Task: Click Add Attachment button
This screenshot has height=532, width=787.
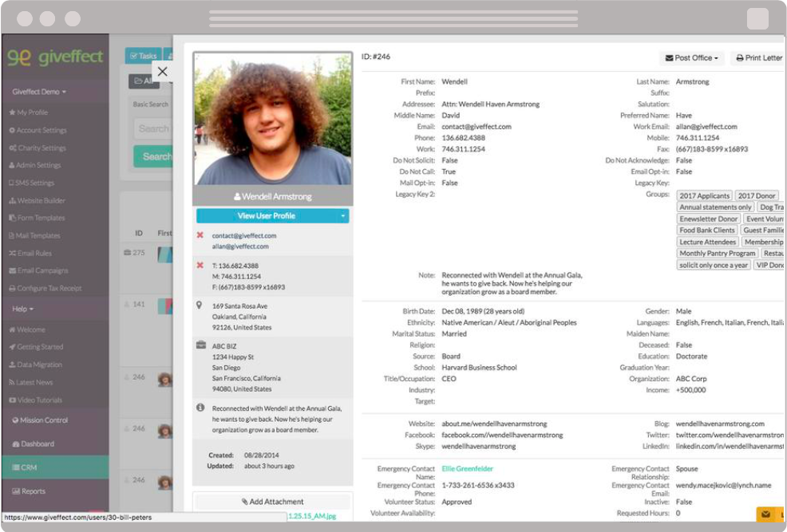Action: point(272,502)
